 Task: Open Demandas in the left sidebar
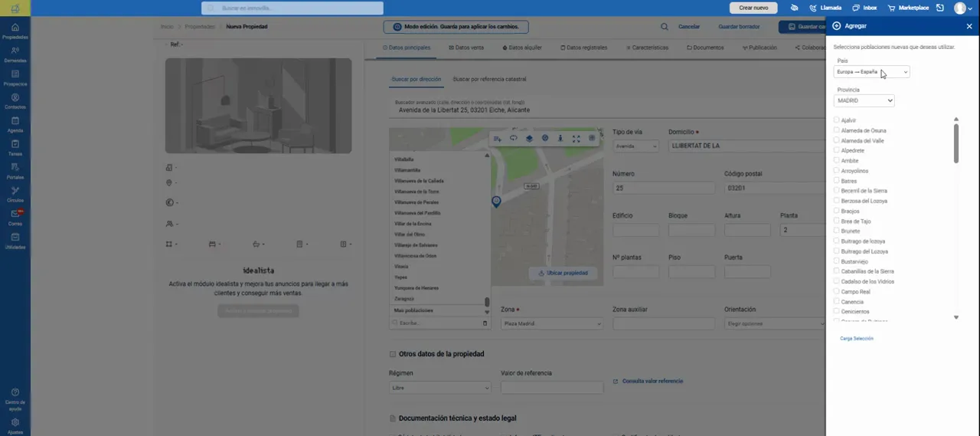15,54
